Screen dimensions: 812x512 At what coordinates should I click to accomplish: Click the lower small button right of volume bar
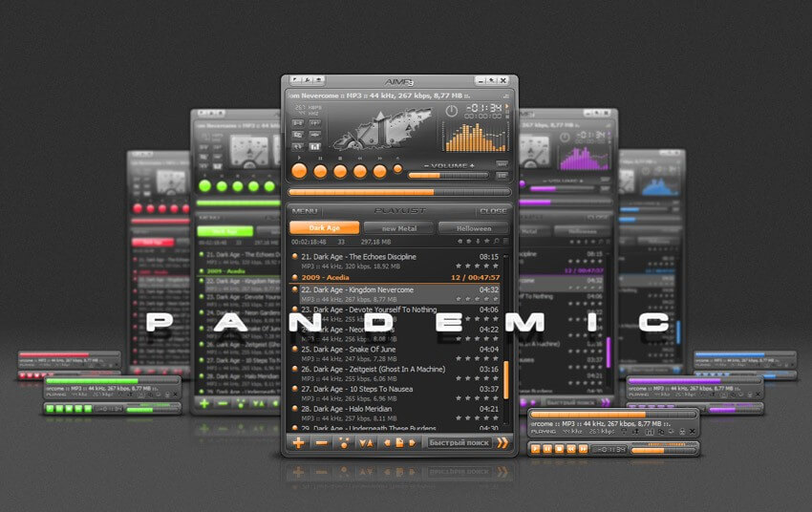coord(502,176)
